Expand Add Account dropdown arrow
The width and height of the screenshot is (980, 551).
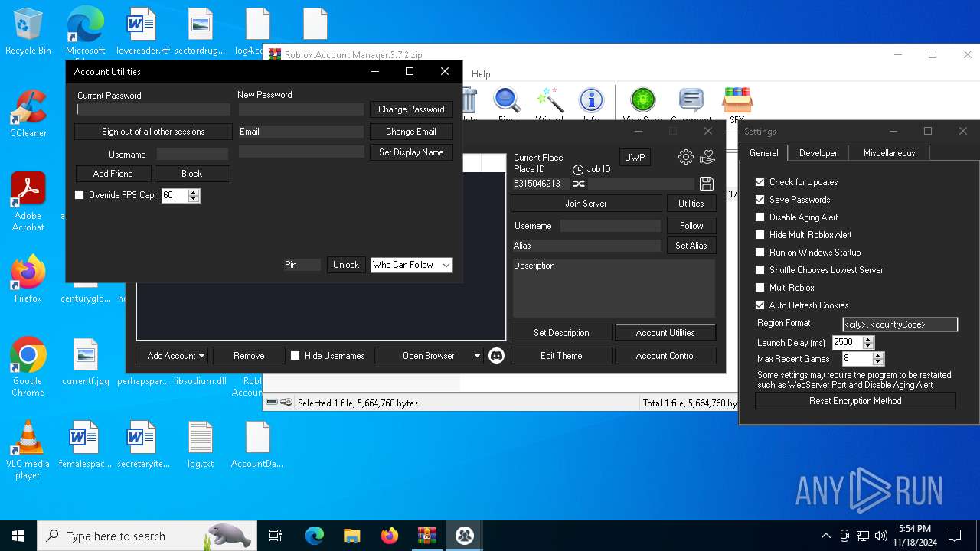coord(201,356)
